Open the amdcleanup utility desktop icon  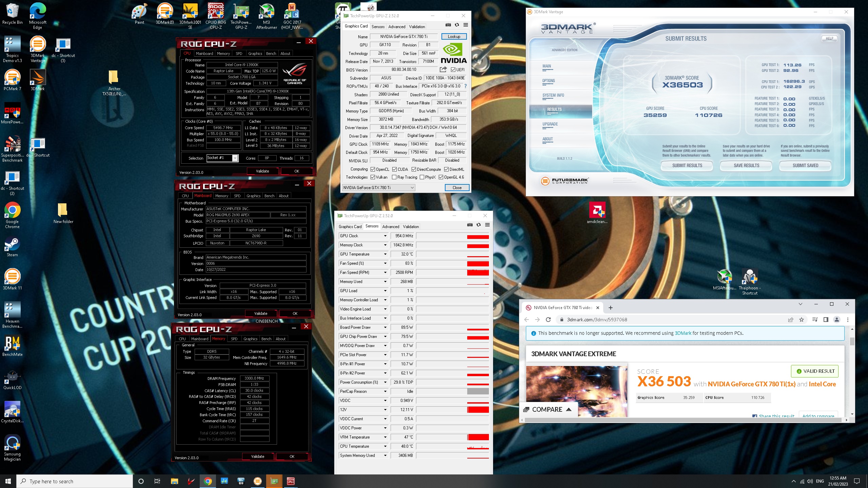click(x=597, y=213)
